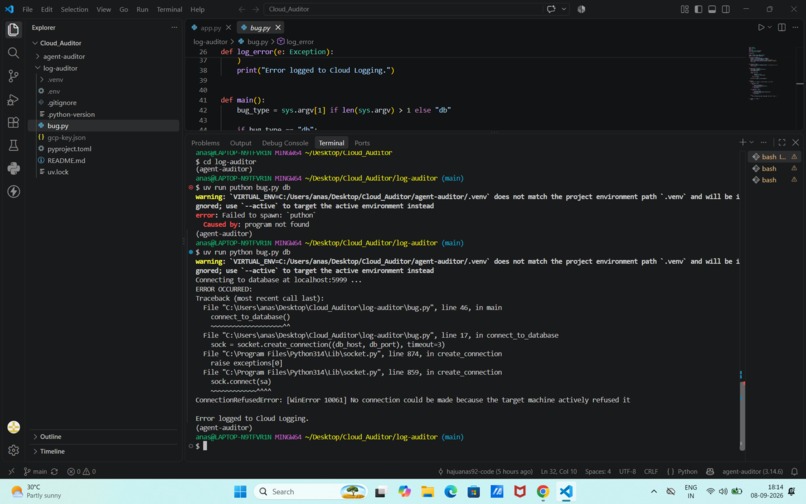Open the Testing flask view
Viewport: 806px width, 504px height.
(13, 146)
